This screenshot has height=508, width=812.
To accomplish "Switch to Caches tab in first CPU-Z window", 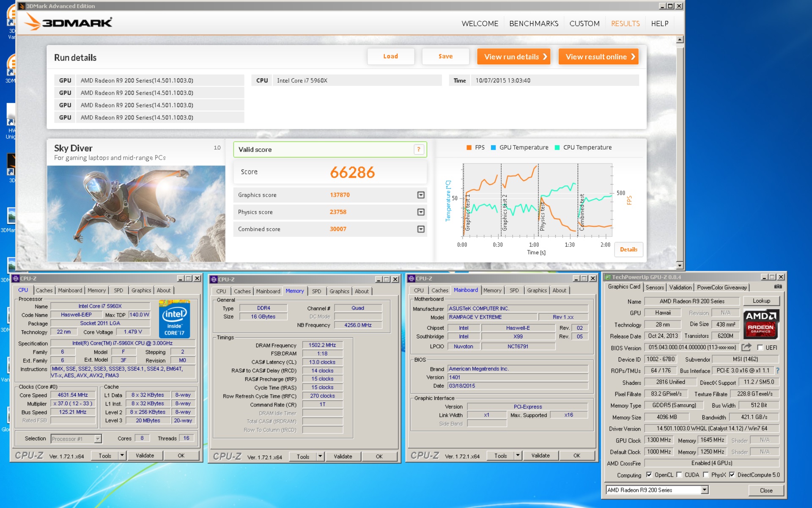I will click(44, 290).
